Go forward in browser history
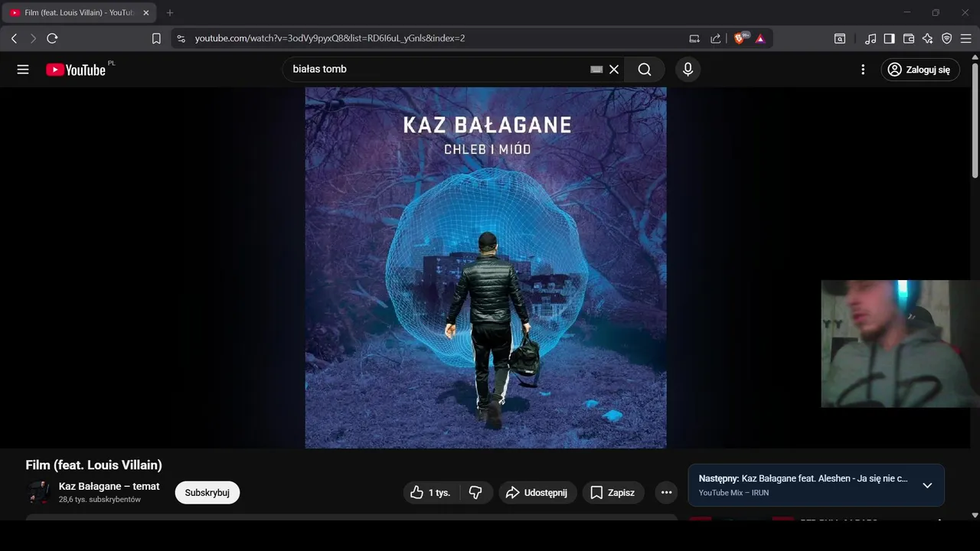The image size is (980, 551). tap(33, 38)
